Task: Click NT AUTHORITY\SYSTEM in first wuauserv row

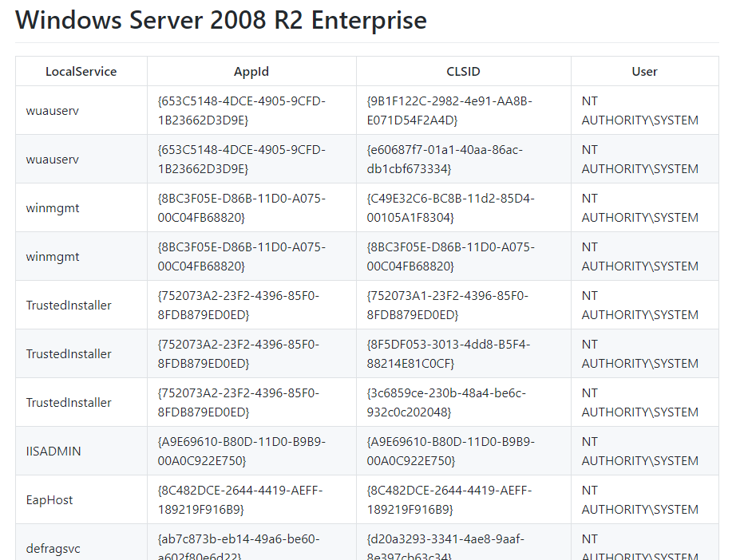Action: tap(640, 111)
